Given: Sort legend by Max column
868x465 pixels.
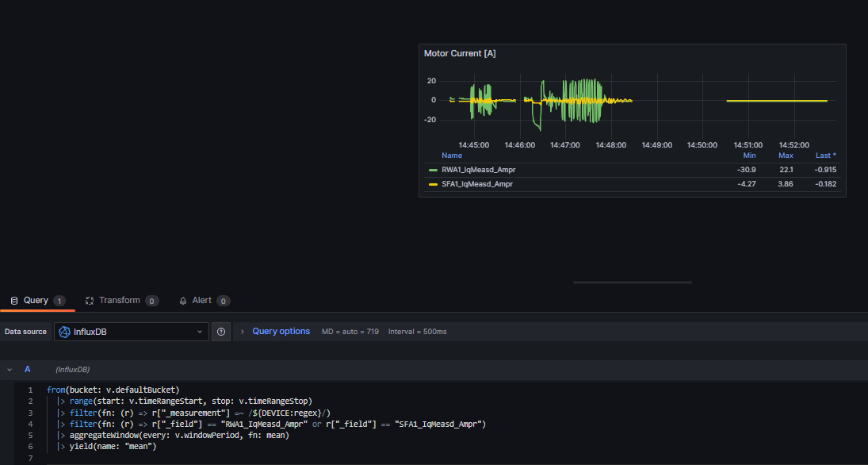Looking at the screenshot, I should (786, 156).
